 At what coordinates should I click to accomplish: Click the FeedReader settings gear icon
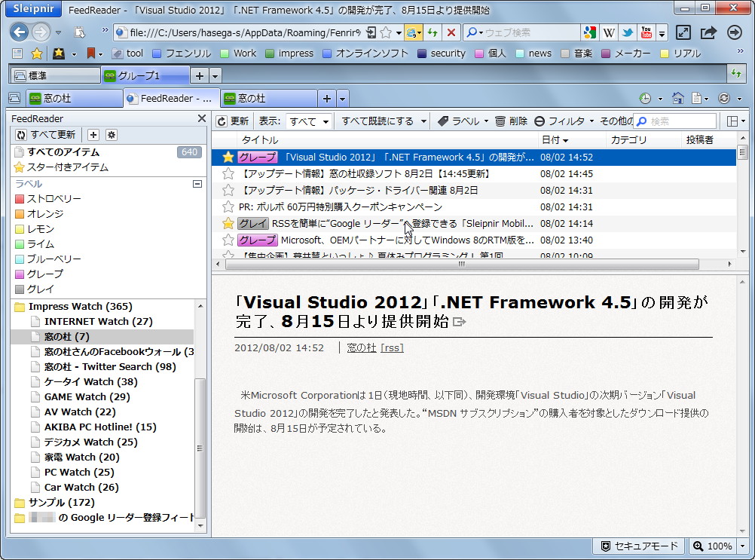tap(112, 135)
